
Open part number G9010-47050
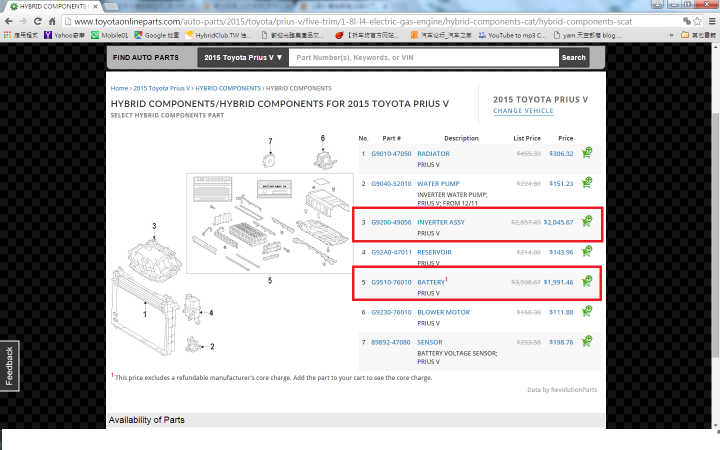pos(391,153)
